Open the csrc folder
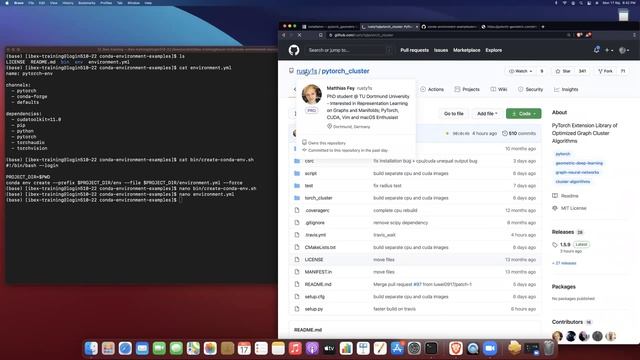This screenshot has width=640, height=360. (309, 161)
